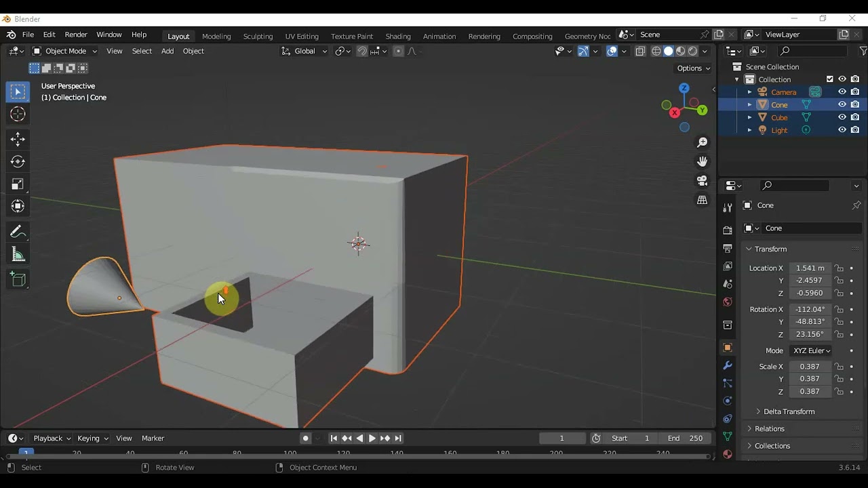Open the Render menu
Screen dimensions: 868x488
pyautogui.click(x=76, y=35)
